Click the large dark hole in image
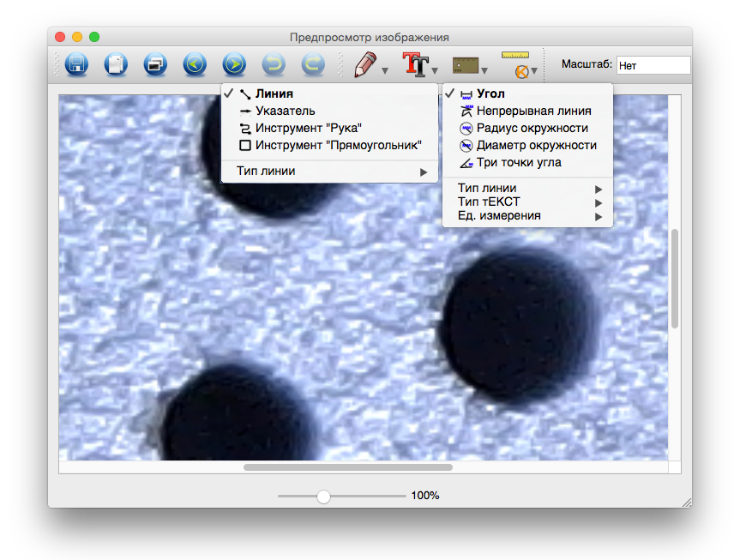 click(517, 324)
